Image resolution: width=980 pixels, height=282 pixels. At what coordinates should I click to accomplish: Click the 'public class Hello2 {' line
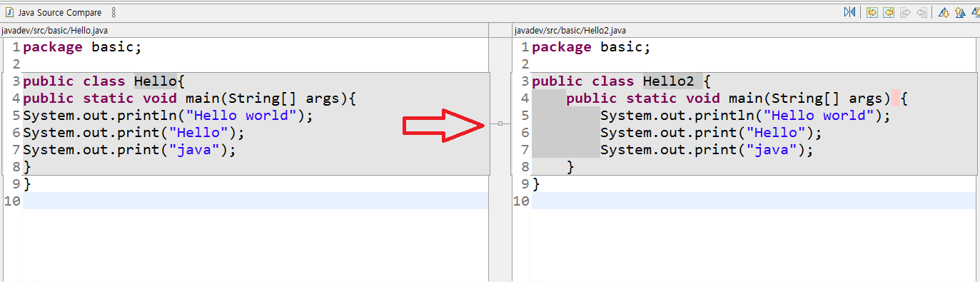click(621, 81)
